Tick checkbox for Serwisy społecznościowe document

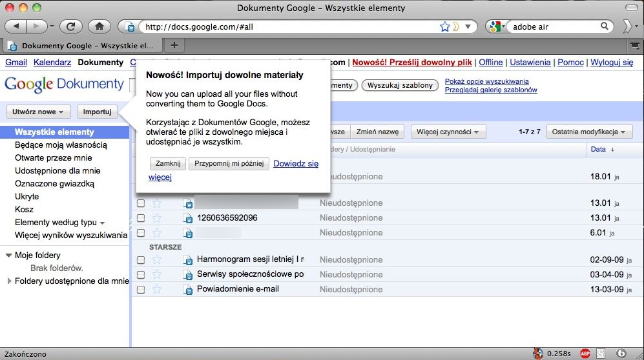141,275
